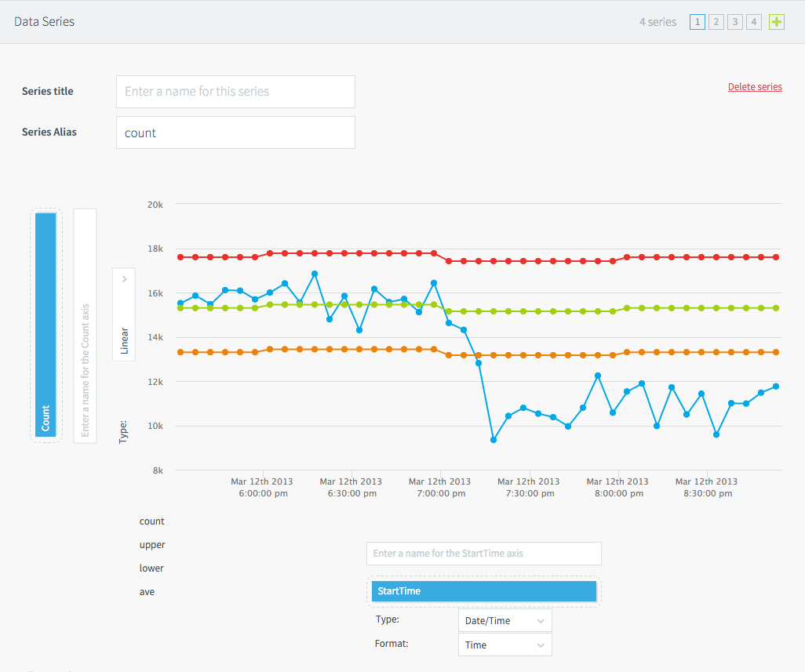
Task: Select the blue Count axis bar
Action: click(46, 325)
